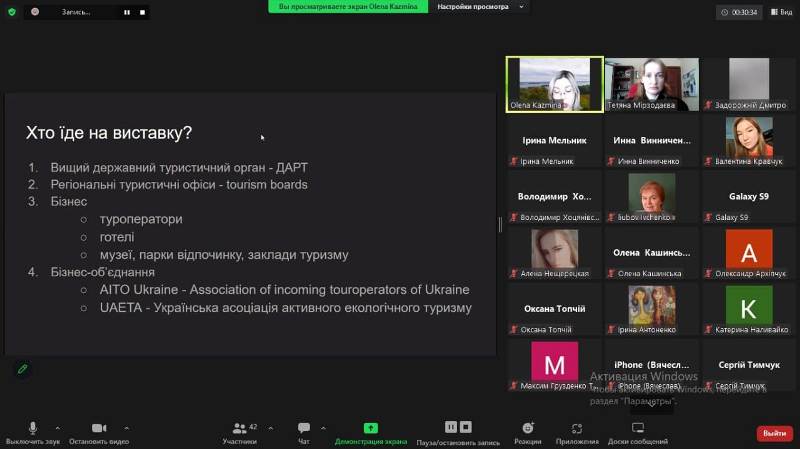Click the 'AITO Ukraine' association line

coord(284,290)
